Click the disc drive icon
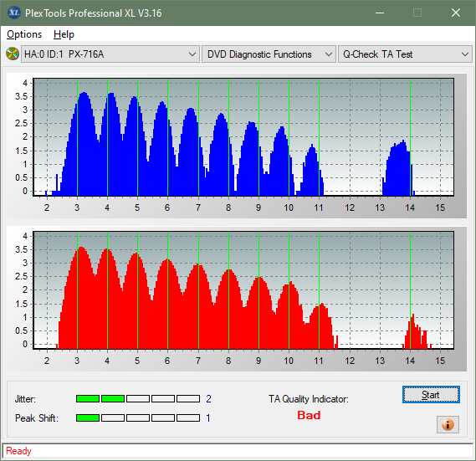 coord(13,54)
